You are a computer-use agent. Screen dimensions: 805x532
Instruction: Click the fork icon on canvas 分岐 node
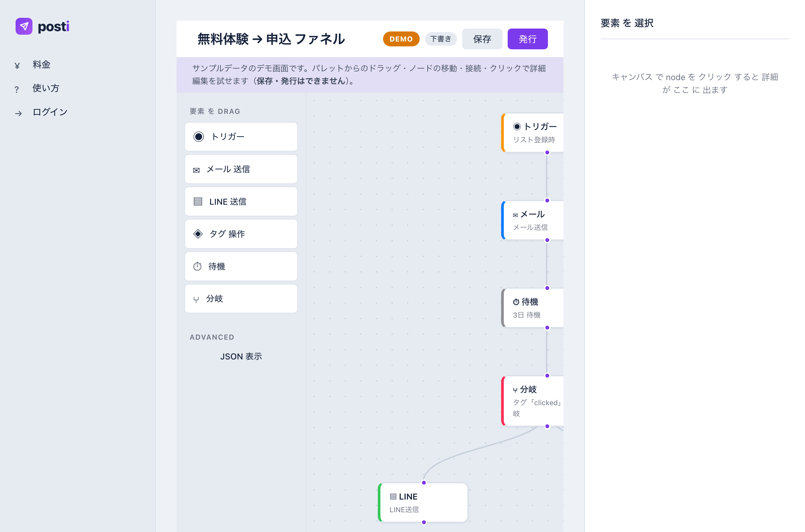click(x=515, y=390)
